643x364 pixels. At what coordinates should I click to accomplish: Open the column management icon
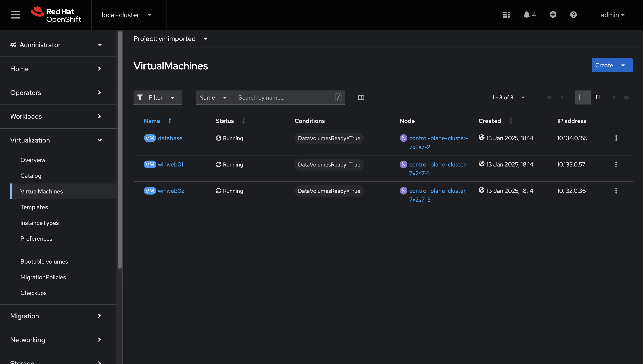point(361,97)
